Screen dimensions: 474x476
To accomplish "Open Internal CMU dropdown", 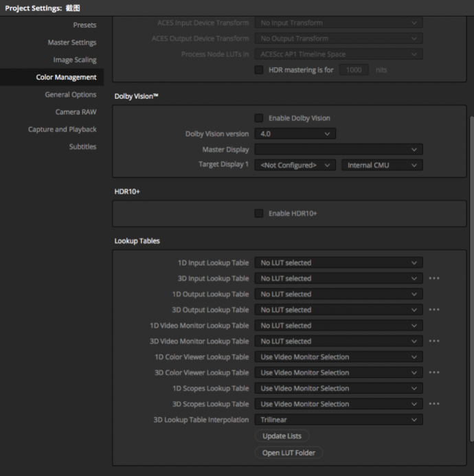I will click(382, 165).
